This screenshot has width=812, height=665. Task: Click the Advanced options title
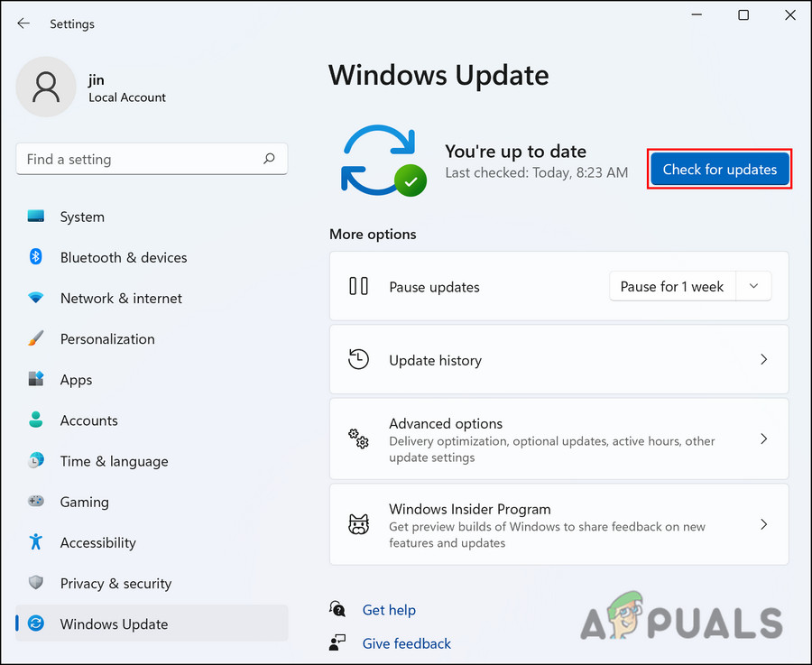tap(446, 423)
